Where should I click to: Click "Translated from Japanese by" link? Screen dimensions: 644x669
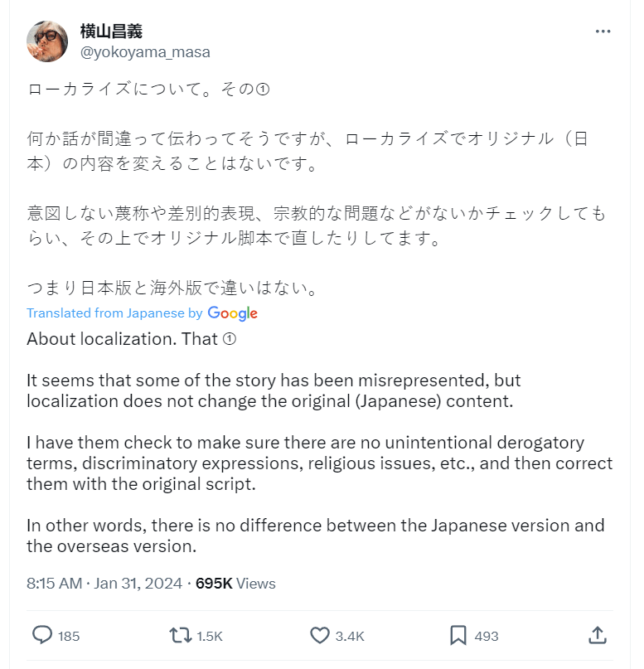114,313
